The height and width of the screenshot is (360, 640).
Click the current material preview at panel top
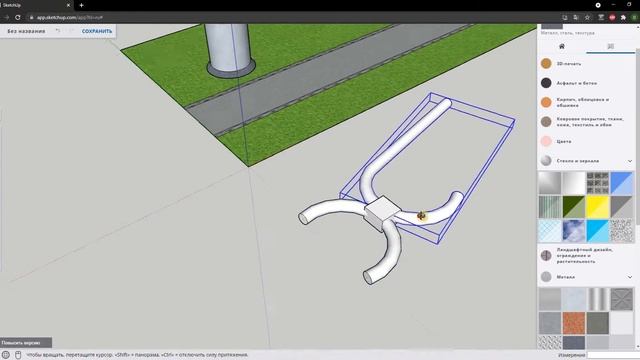(551, 26)
